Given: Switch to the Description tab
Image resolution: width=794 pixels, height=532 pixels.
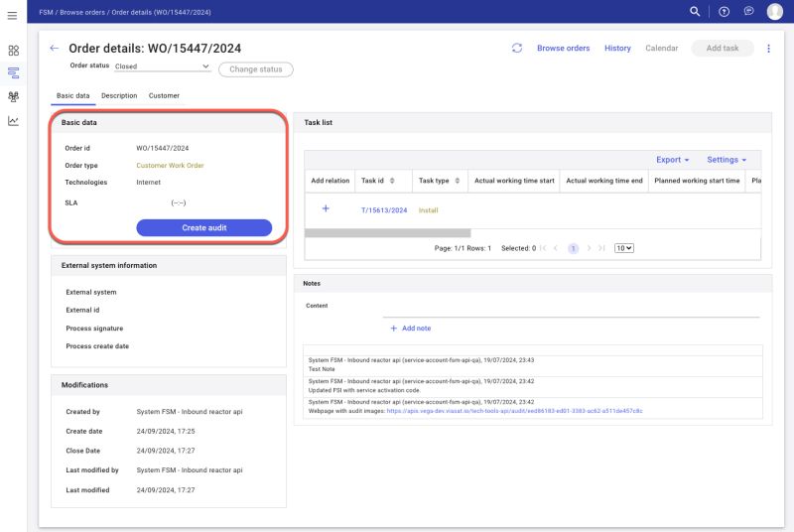Looking at the screenshot, I should click(x=119, y=95).
